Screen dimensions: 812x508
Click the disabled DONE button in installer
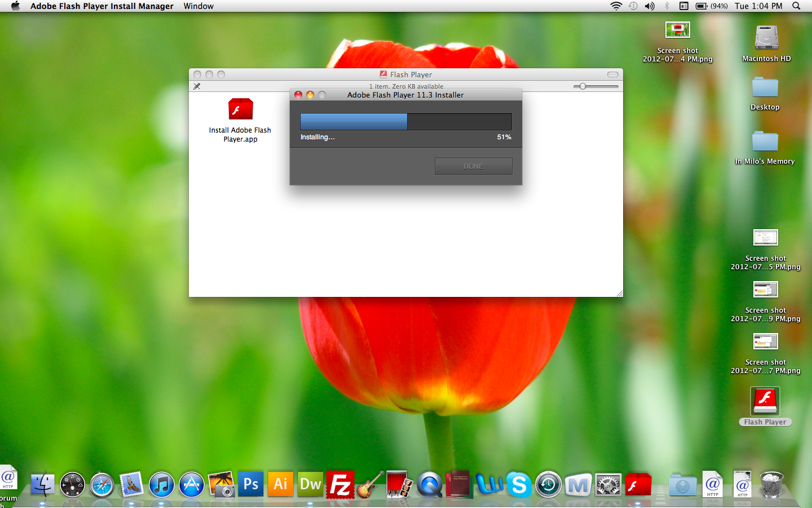[474, 166]
